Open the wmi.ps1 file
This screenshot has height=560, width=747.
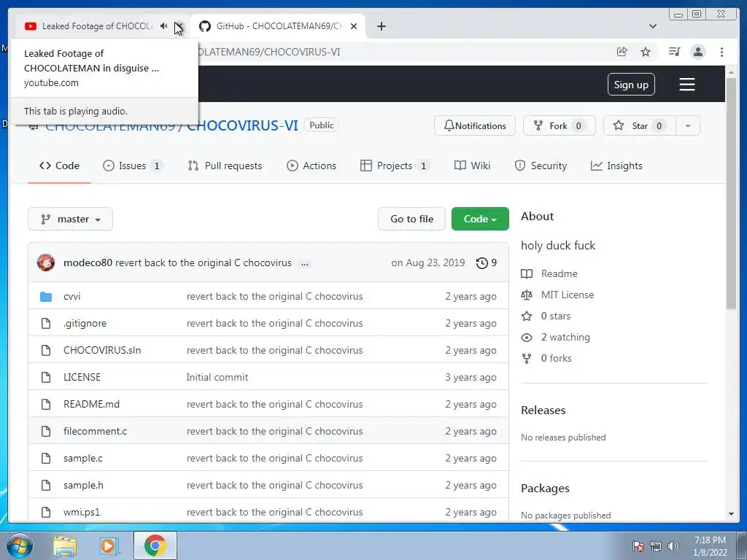point(82,512)
